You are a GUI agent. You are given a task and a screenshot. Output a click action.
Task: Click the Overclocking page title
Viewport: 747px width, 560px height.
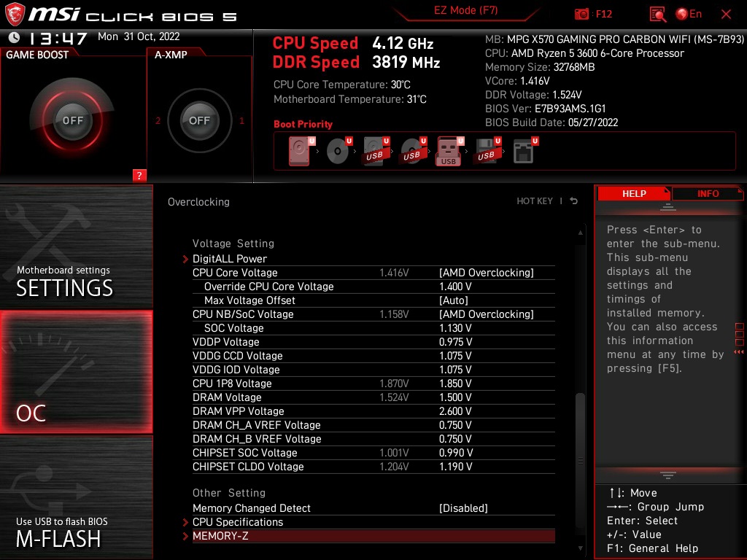click(198, 202)
